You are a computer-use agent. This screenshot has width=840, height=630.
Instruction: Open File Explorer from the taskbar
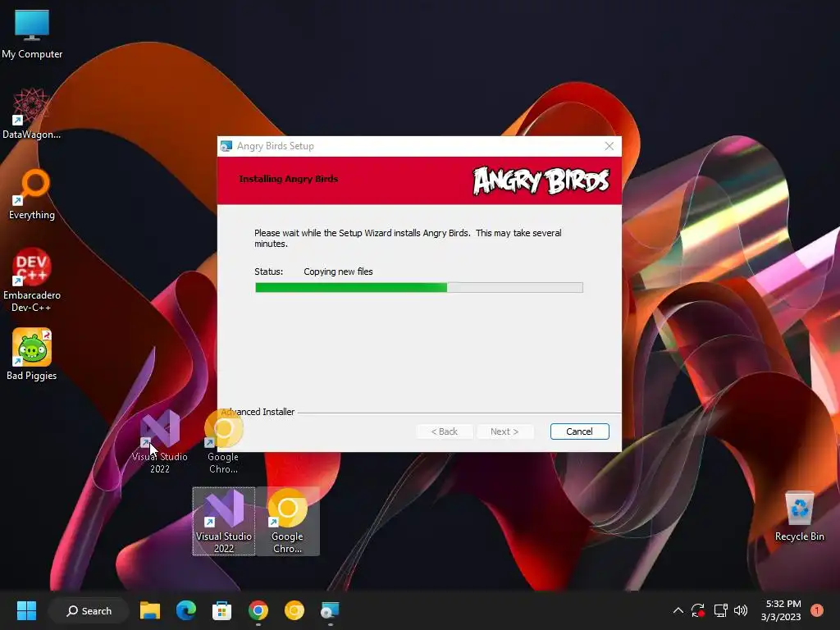[x=150, y=610]
